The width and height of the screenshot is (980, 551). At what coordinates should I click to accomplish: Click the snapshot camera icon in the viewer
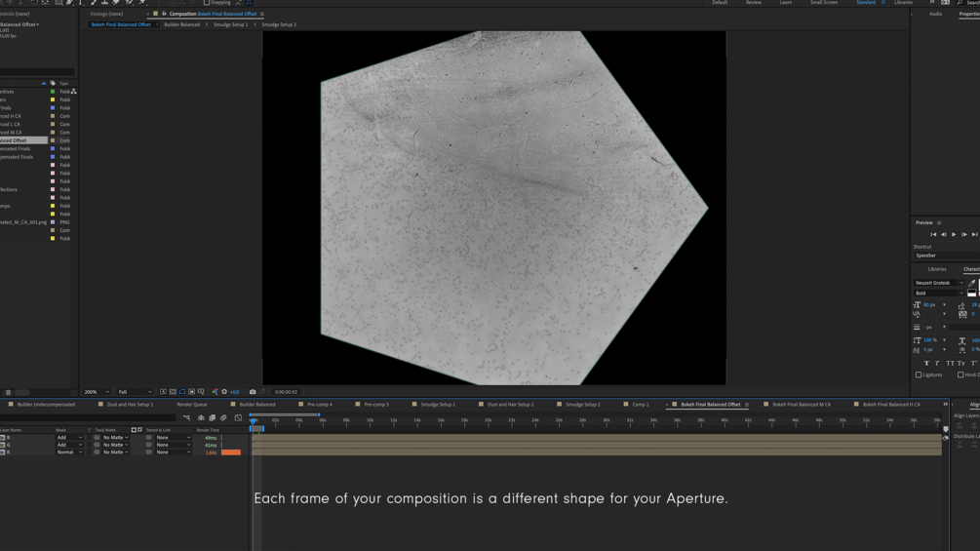(x=253, y=392)
